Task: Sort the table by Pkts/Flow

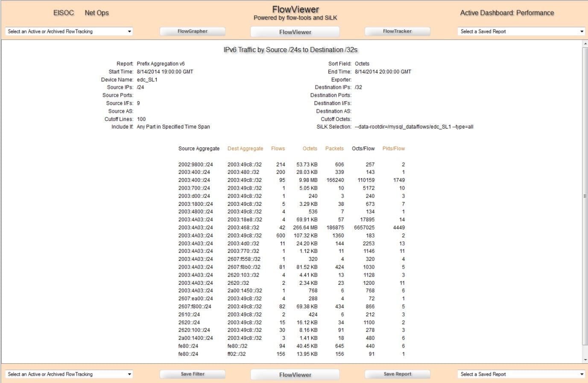Action: 392,148
